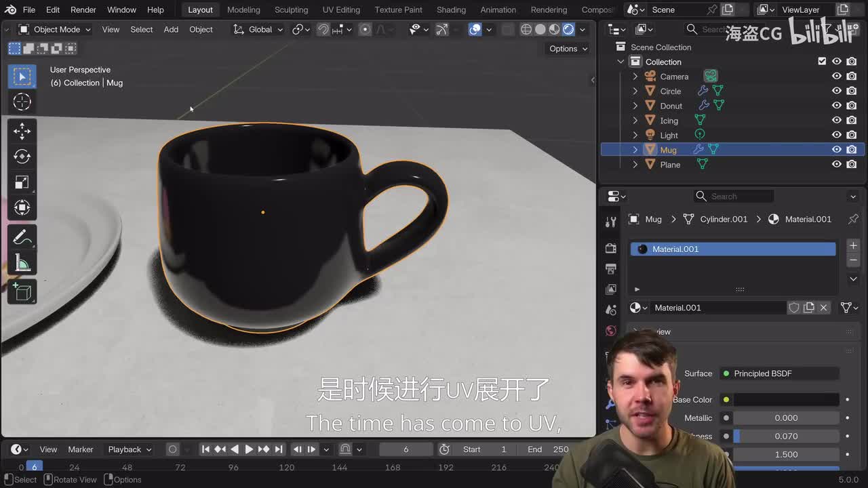Activate the Scale tool
Viewport: 868px width, 488px height.
[22, 182]
